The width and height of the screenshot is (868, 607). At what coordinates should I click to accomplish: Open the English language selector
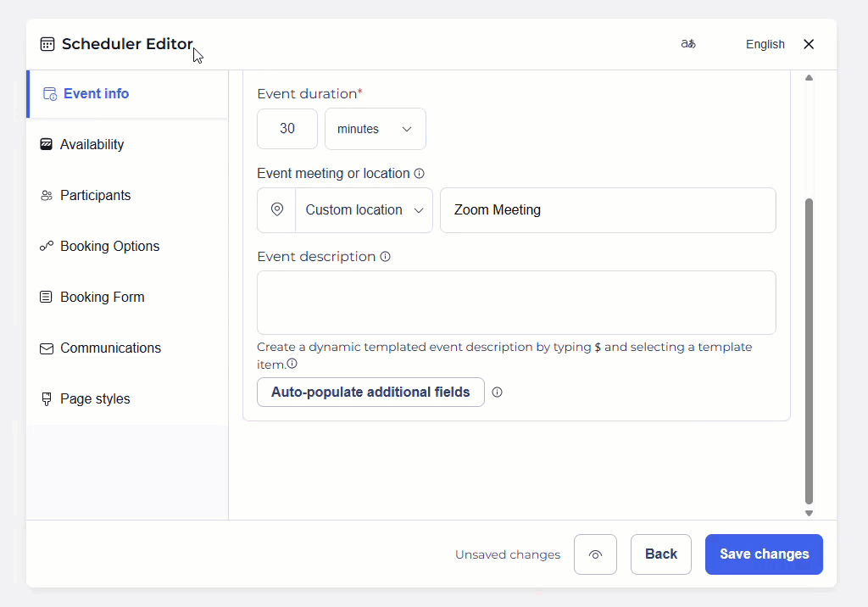click(765, 44)
